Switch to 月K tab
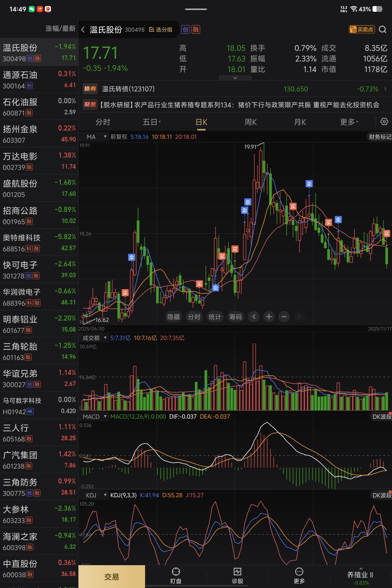This screenshot has width=392, height=588. tap(300, 122)
